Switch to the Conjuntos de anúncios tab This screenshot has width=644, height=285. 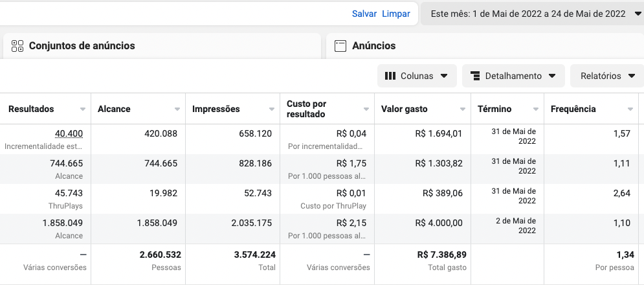click(162, 46)
